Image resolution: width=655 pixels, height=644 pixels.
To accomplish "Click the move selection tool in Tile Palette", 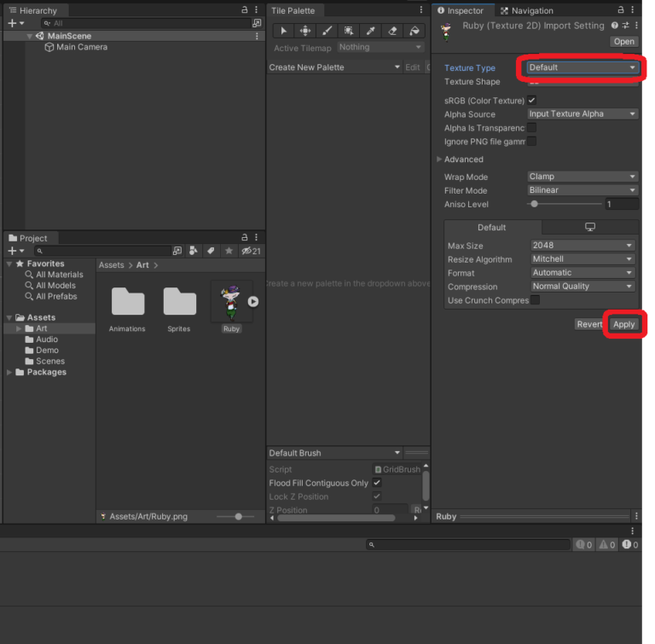I will tap(304, 31).
